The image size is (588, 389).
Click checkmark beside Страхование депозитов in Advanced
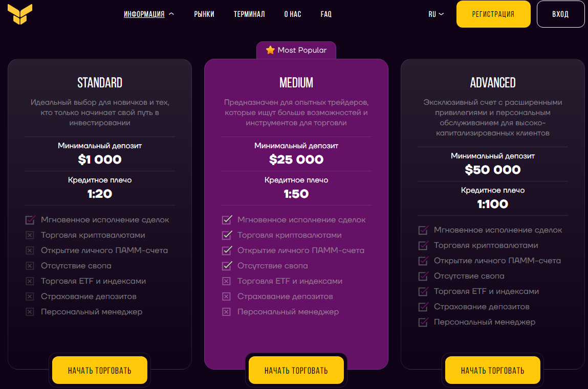click(x=423, y=307)
